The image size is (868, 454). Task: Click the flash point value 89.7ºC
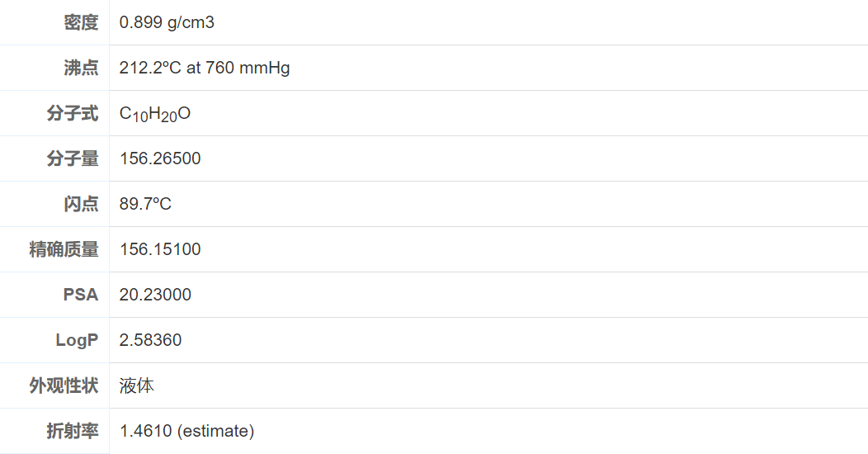[x=145, y=204]
